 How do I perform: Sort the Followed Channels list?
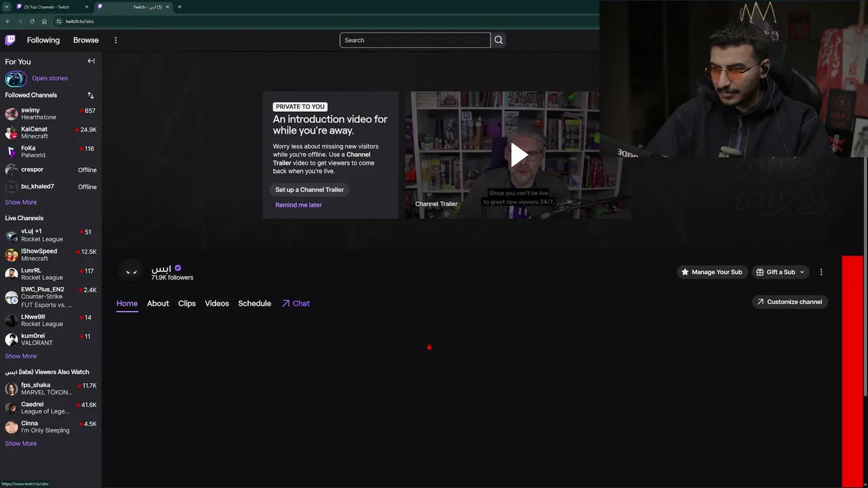click(90, 96)
